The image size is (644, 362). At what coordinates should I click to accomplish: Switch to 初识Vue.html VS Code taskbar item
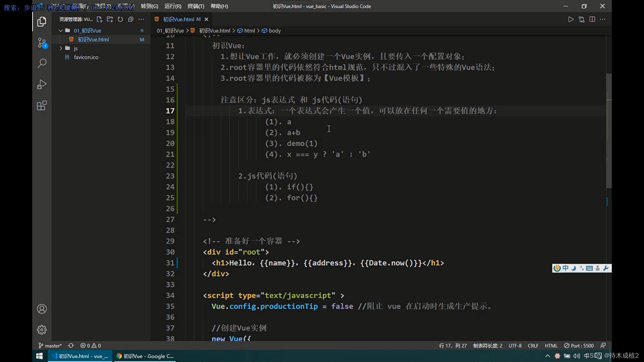(x=80, y=356)
